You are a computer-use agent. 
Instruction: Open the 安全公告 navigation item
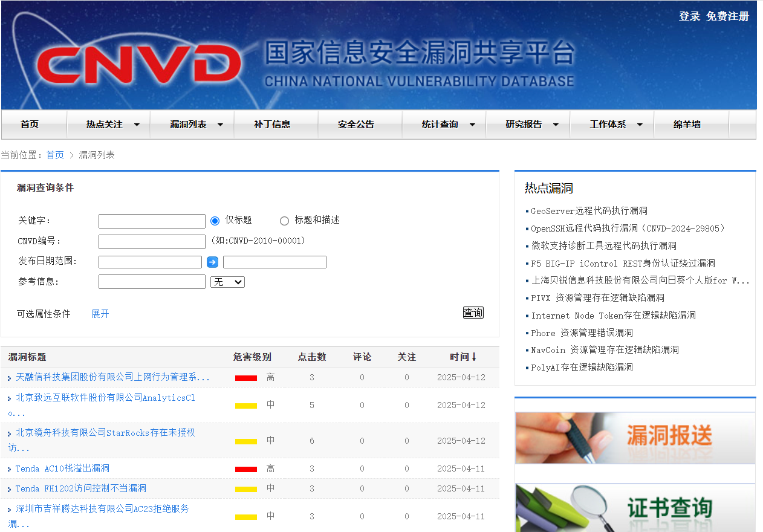(x=356, y=125)
